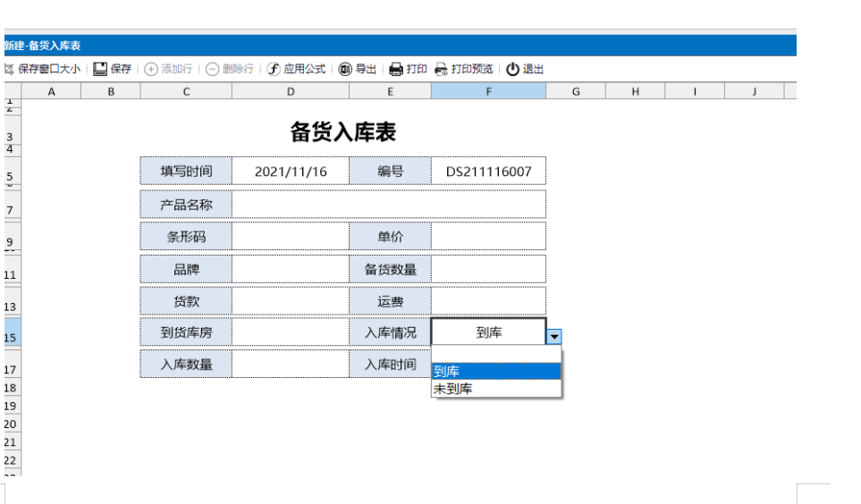Click the 条形码 input cell
The image size is (861, 504).
point(290,237)
